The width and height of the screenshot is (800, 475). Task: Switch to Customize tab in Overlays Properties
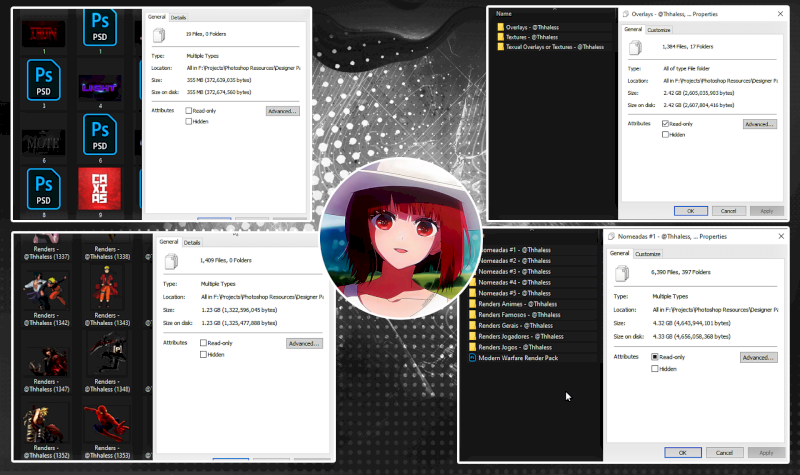click(x=659, y=30)
